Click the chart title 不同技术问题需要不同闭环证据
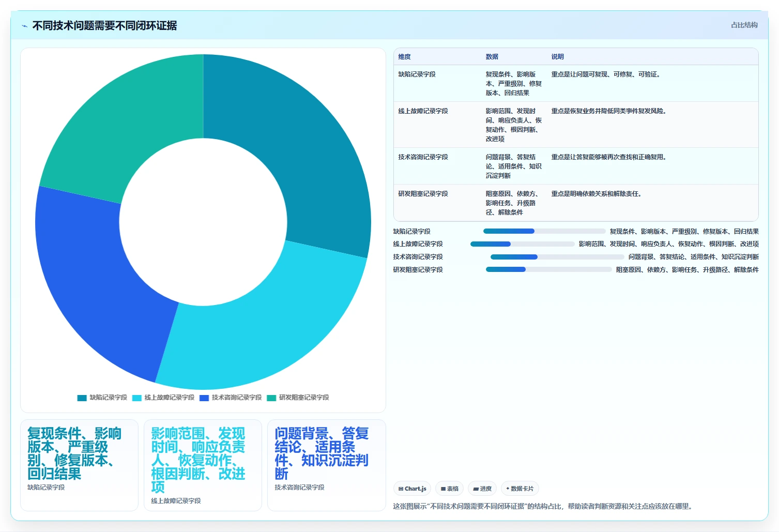The width and height of the screenshot is (779, 532). pyautogui.click(x=104, y=25)
